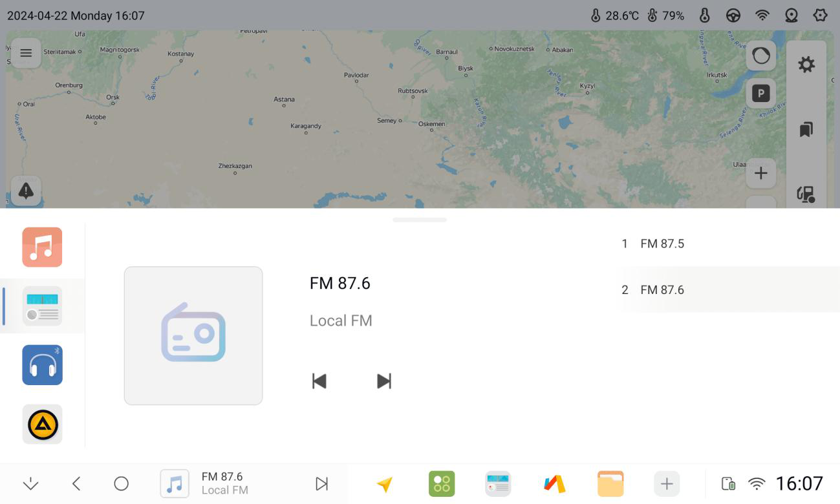Image resolution: width=840 pixels, height=504 pixels.
Task: Zoom in on the map with plus
Action: [x=761, y=173]
